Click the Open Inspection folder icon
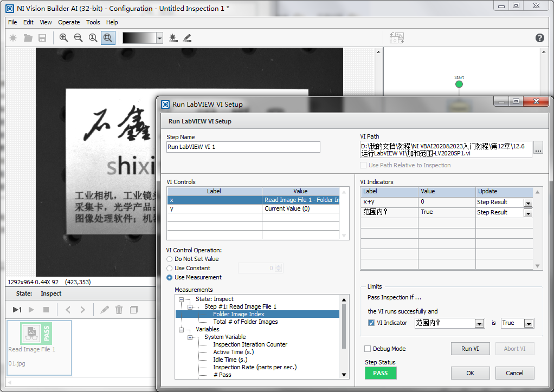This screenshot has width=554, height=392. (28, 38)
